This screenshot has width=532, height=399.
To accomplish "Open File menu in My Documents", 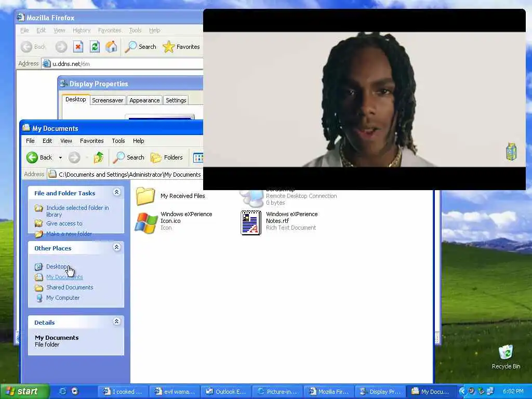I will click(x=30, y=141).
